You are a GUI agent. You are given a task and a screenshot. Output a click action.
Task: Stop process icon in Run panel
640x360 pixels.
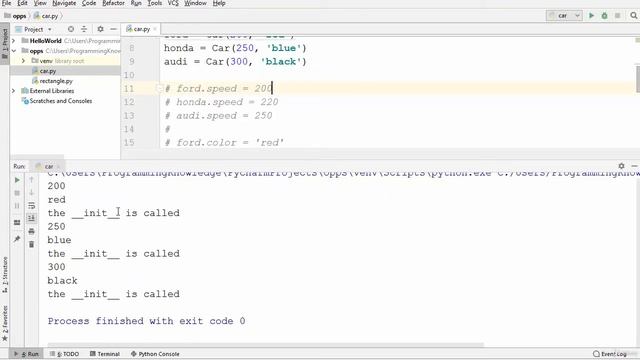17,193
